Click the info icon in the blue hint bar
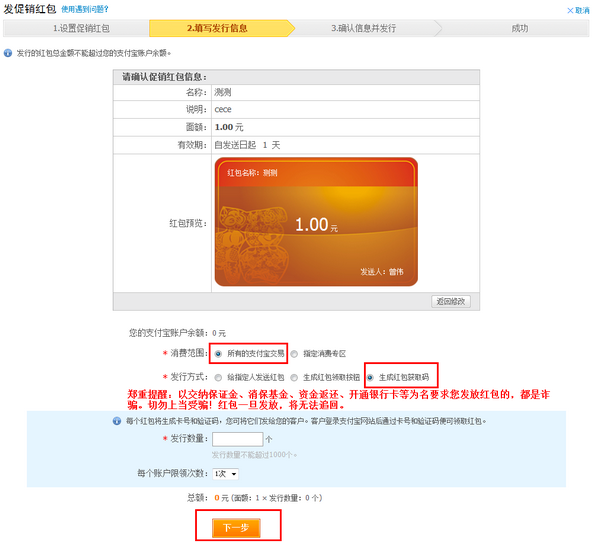Screen dimensions: 600x542 point(144,421)
